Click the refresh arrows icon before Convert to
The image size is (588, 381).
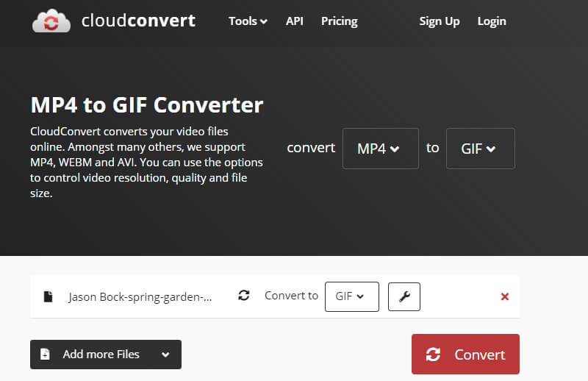pos(244,296)
